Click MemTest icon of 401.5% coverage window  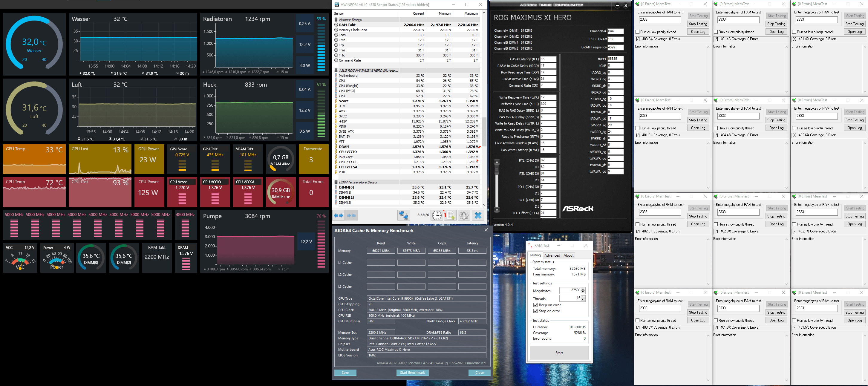coord(794,293)
